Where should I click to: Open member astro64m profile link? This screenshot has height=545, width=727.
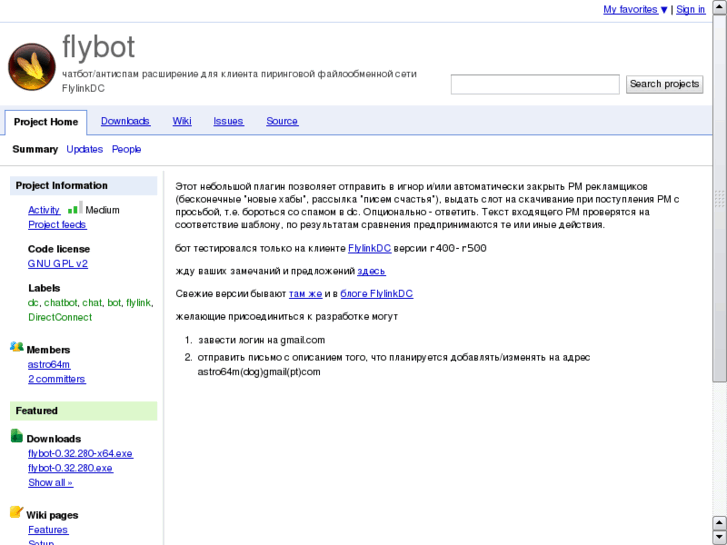49,365
